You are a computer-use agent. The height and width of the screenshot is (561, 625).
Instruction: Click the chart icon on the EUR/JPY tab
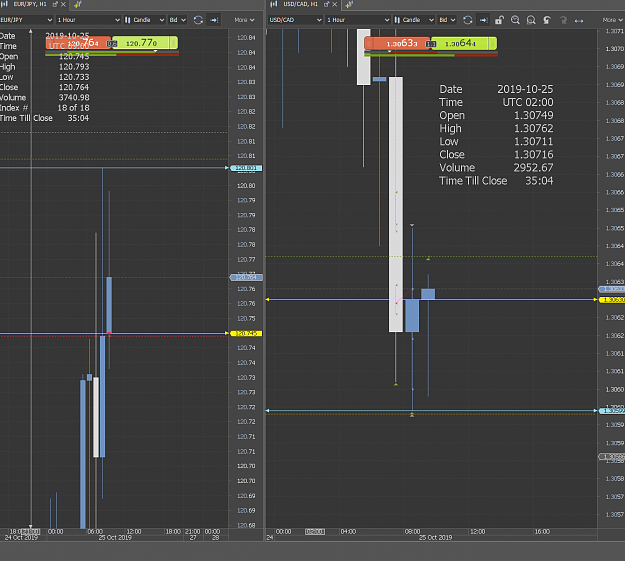click(x=4, y=4)
